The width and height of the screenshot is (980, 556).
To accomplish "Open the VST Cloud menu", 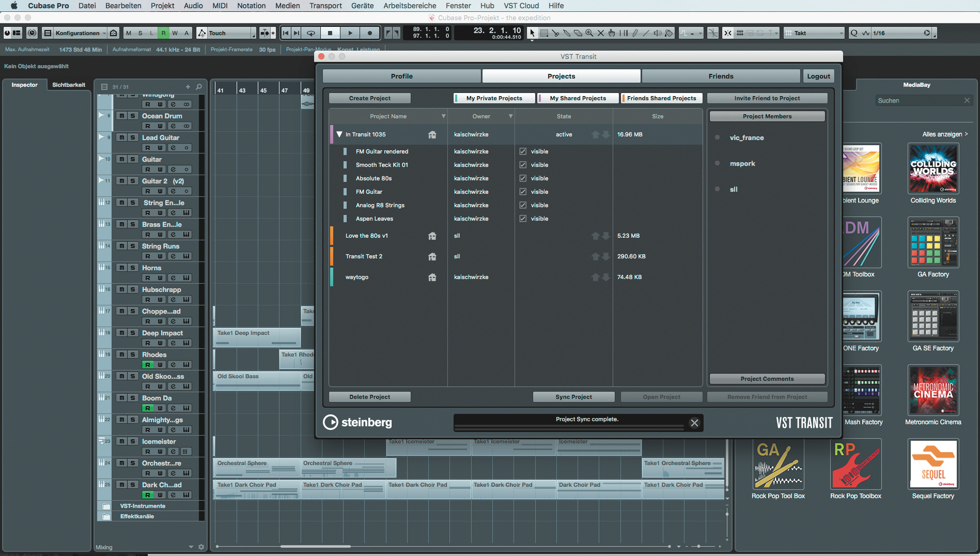I will coord(521,6).
